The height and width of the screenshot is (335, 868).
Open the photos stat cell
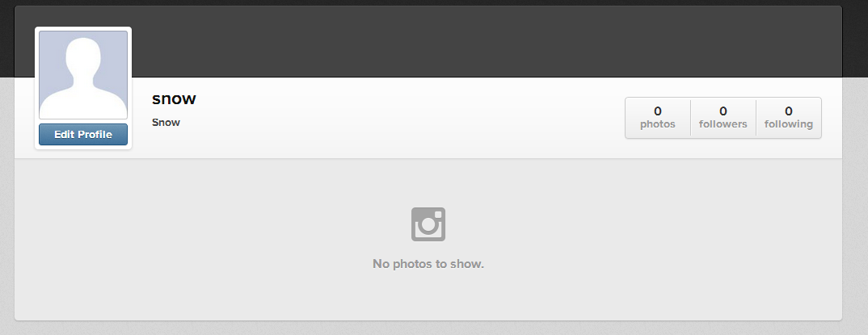pos(658,118)
